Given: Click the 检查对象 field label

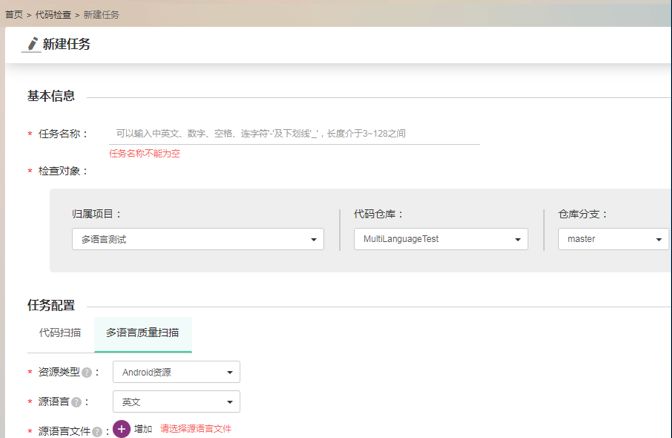Looking at the screenshot, I should (63, 171).
